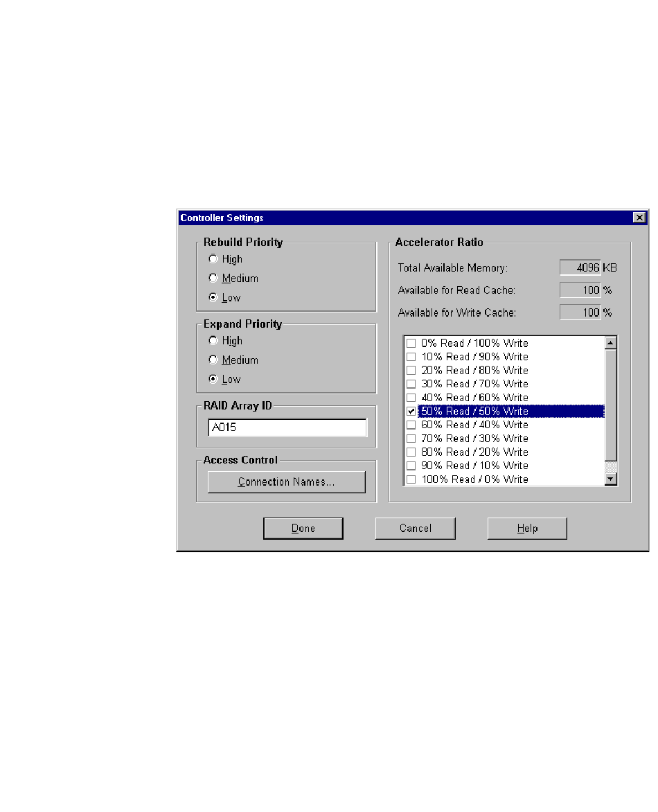Viewport: 658px width, 812px height.
Task: Click the ratio list scroll up arrow
Action: coord(610,343)
